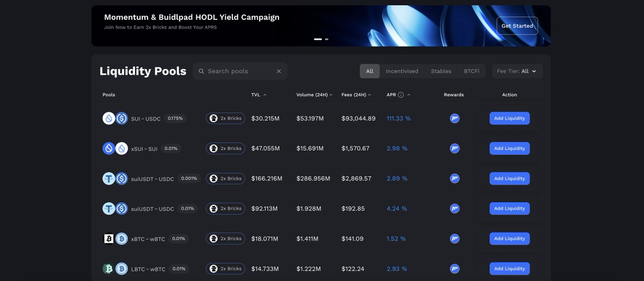Click the 2x Bricks badge for xBTC – wBTC
Viewport: 644px width, 281px height.
point(225,239)
